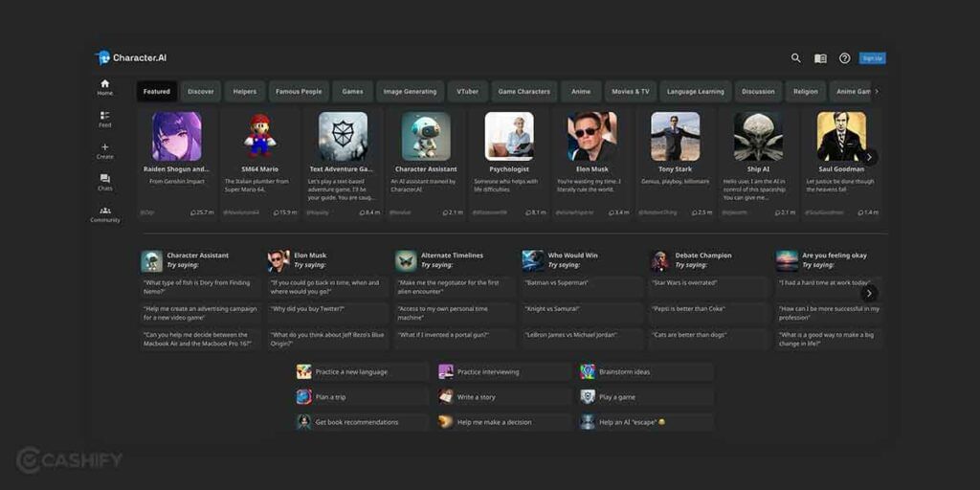Select the Language Learning tab
Screen dimensions: 980x490
pos(695,91)
